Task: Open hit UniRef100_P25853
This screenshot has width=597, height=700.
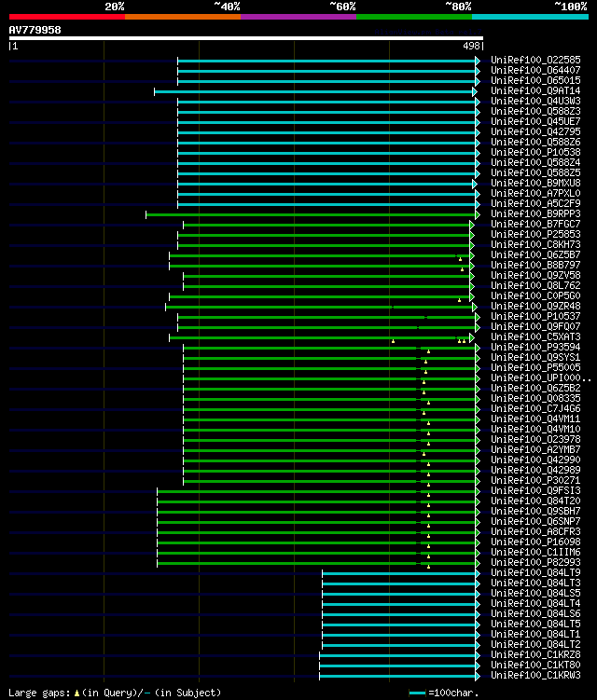Action: [x=535, y=234]
